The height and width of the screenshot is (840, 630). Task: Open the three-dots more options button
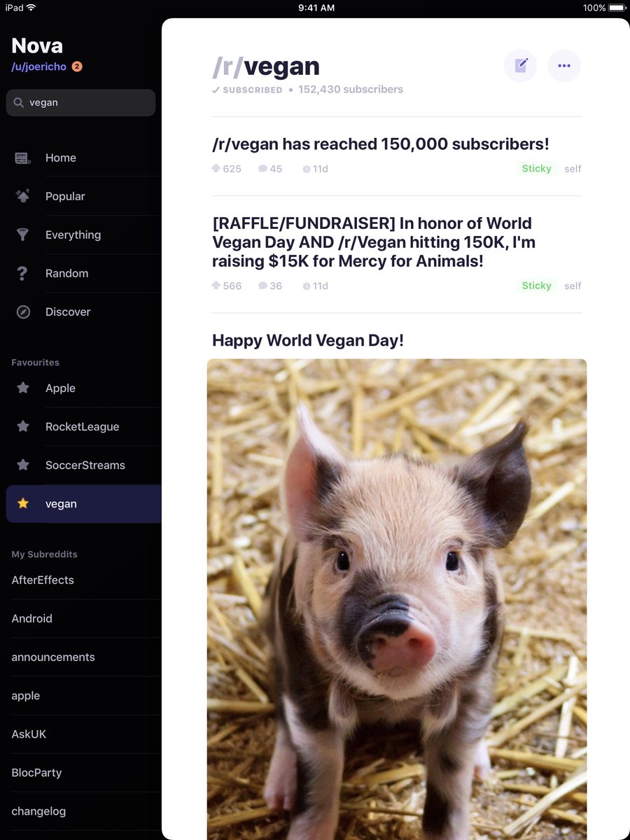pyautogui.click(x=564, y=66)
